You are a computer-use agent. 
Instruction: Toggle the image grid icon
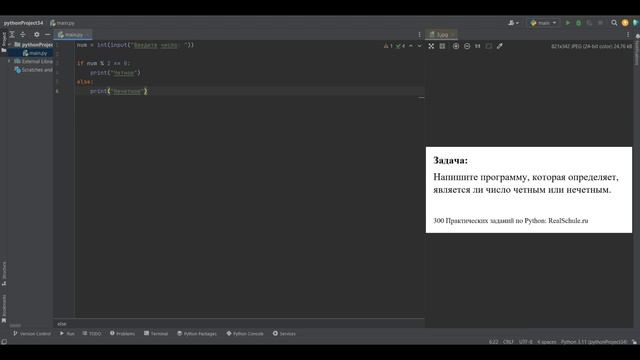click(442, 46)
